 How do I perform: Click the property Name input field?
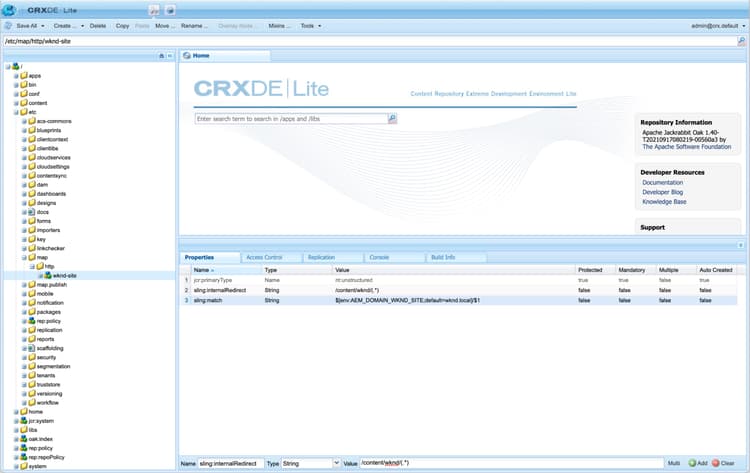click(x=231, y=463)
